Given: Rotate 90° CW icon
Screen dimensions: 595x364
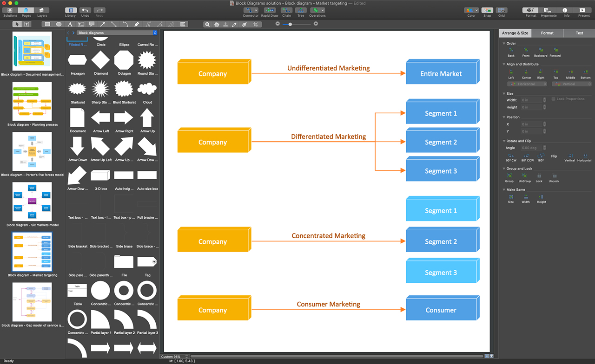Looking at the screenshot, I should (511, 156).
